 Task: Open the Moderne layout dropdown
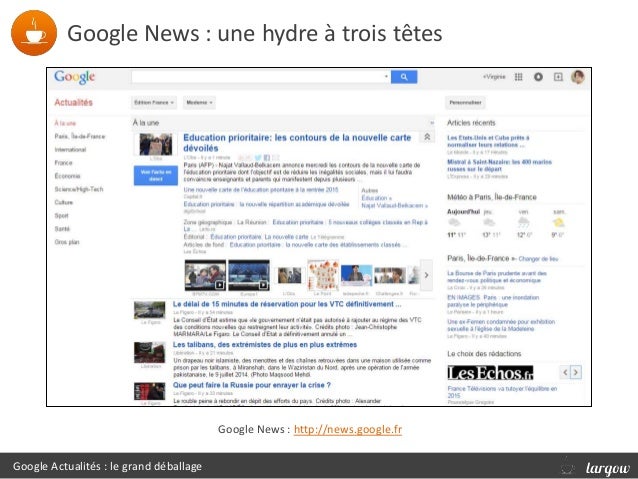[199, 103]
